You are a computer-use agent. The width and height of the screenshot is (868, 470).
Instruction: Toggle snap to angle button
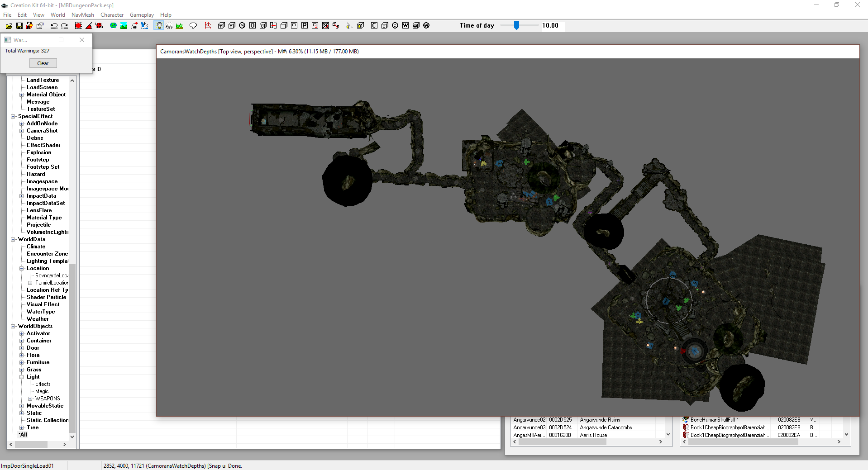[89, 26]
